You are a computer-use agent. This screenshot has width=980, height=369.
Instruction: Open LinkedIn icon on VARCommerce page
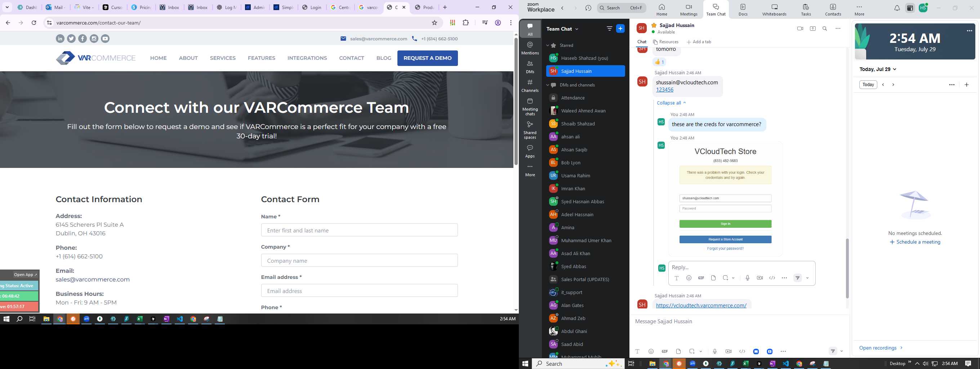tap(60, 39)
